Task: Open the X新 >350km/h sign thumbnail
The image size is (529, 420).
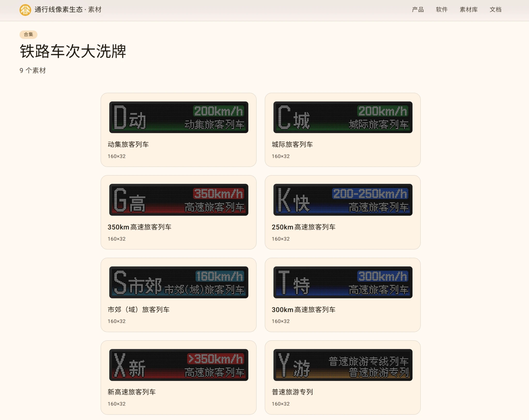Action: [178, 365]
